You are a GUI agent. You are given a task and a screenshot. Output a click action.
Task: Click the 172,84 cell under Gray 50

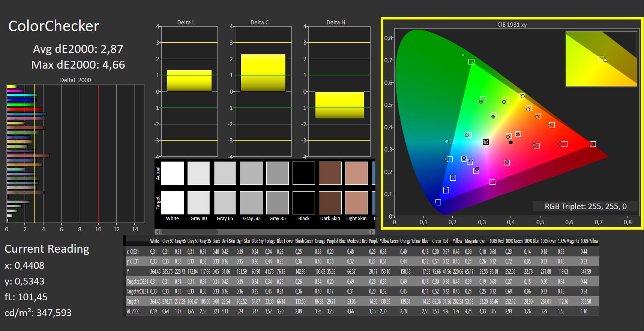pyautogui.click(x=192, y=271)
